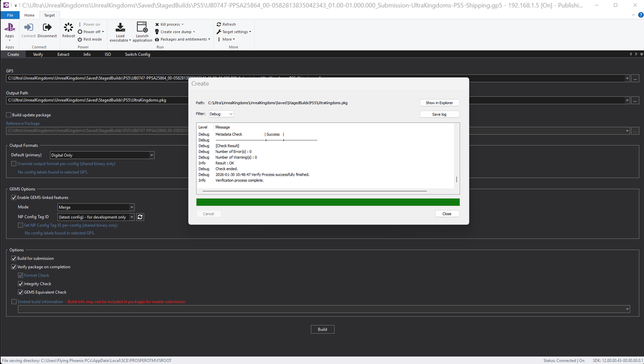The width and height of the screenshot is (644, 364).
Task: Browse for GP5 file with ellipsis button
Action: (x=635, y=78)
